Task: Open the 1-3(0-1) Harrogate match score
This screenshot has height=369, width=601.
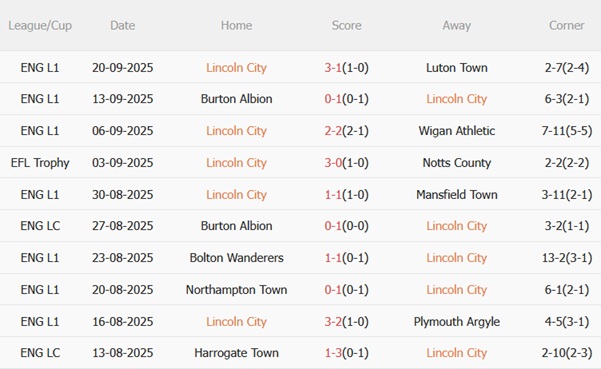Action: pyautogui.click(x=346, y=353)
